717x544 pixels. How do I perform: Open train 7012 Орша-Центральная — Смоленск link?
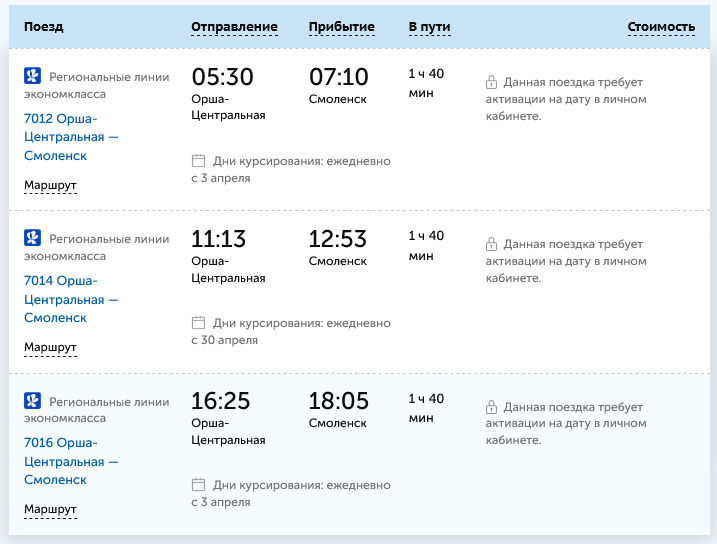(70, 137)
